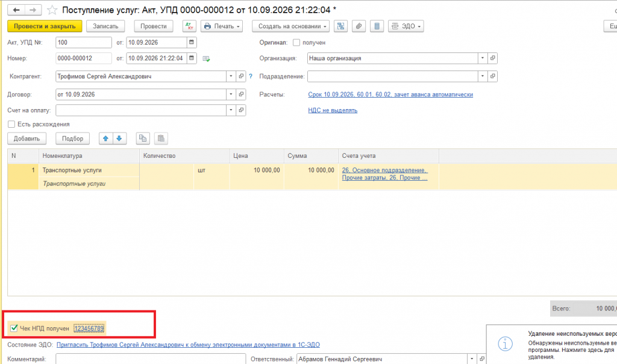Viewport: 617px width, 364px height.
Task: Expand the Ответственный dropdown list
Action: 472,359
